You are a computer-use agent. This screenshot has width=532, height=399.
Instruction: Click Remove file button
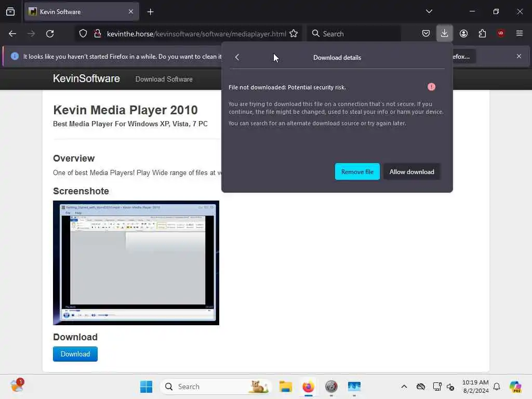[x=357, y=171]
